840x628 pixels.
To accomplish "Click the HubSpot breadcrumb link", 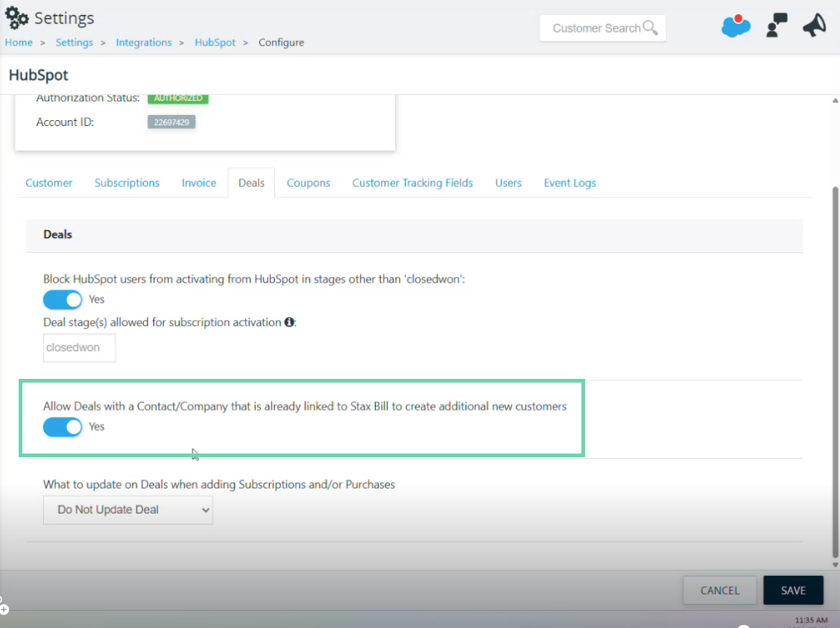I will tap(215, 43).
